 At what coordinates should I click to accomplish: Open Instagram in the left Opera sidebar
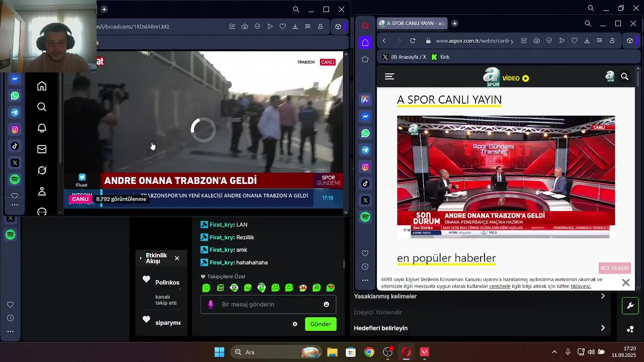click(15, 129)
